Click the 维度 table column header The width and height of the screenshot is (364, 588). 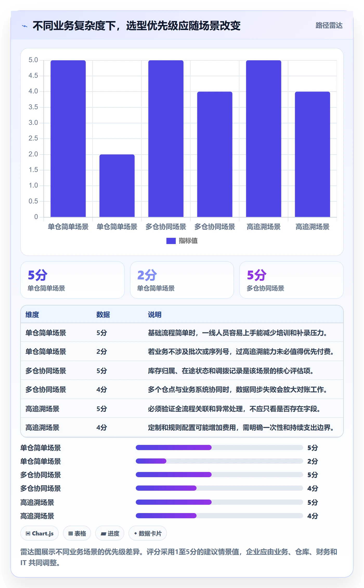(x=32, y=315)
